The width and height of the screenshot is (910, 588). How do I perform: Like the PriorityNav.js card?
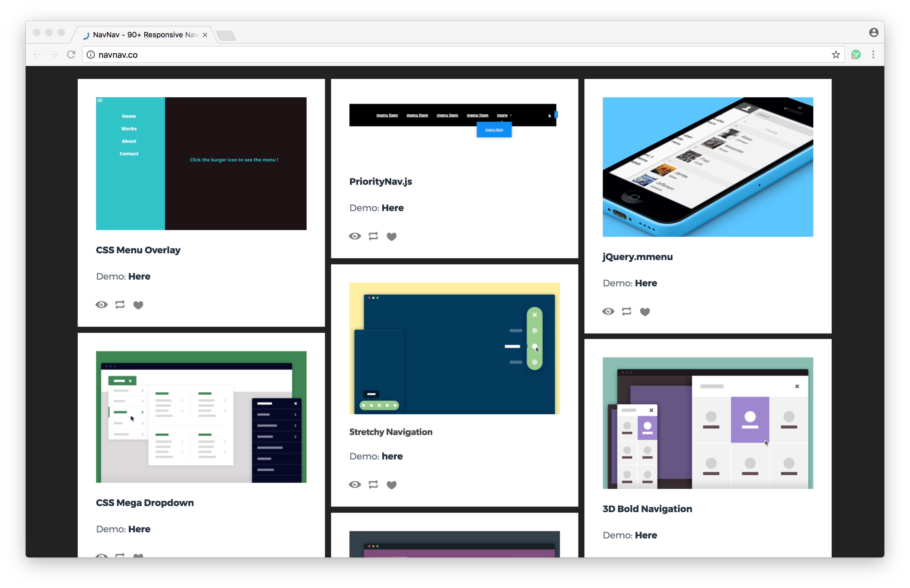(391, 237)
